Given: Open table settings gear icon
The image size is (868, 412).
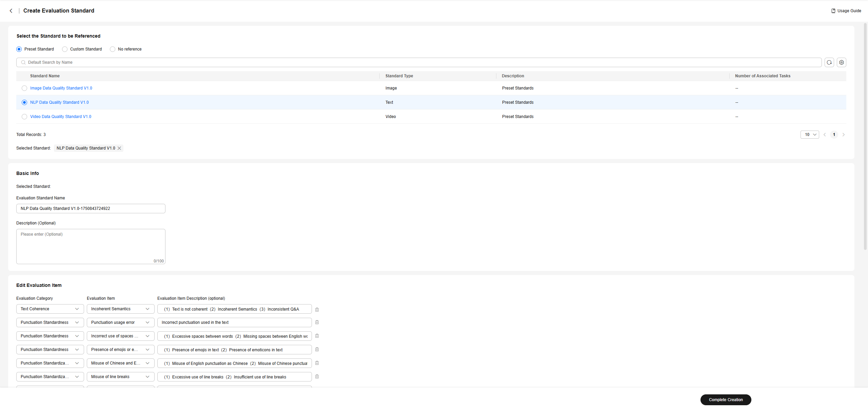Looking at the screenshot, I should pos(842,62).
